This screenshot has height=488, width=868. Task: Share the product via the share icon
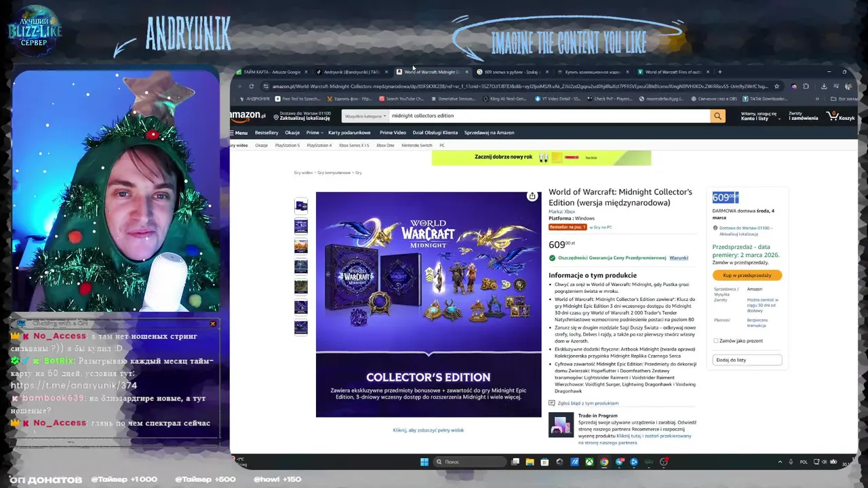pos(532,197)
